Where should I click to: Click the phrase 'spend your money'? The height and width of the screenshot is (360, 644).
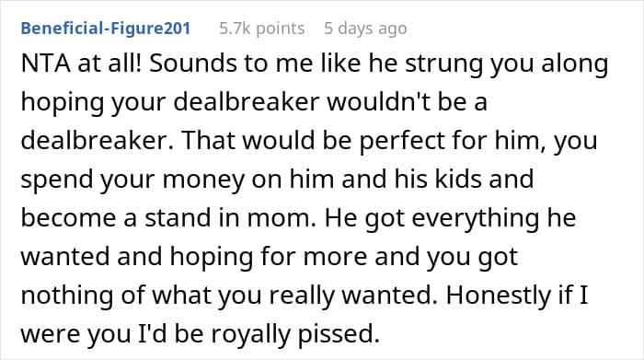tap(129, 180)
